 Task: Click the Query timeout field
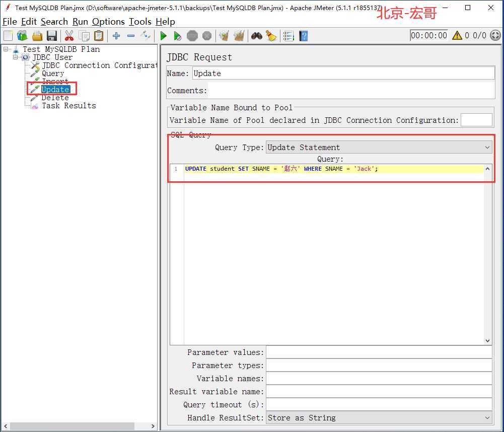point(379,404)
